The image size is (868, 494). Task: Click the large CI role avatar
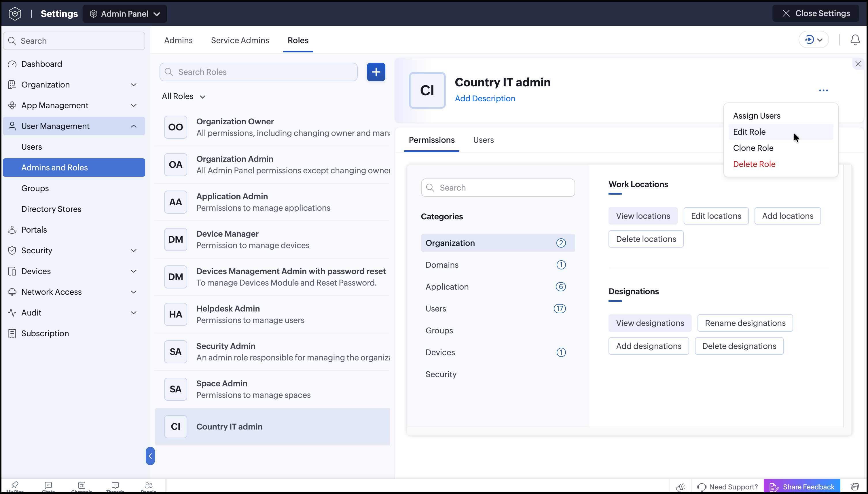pos(427,90)
